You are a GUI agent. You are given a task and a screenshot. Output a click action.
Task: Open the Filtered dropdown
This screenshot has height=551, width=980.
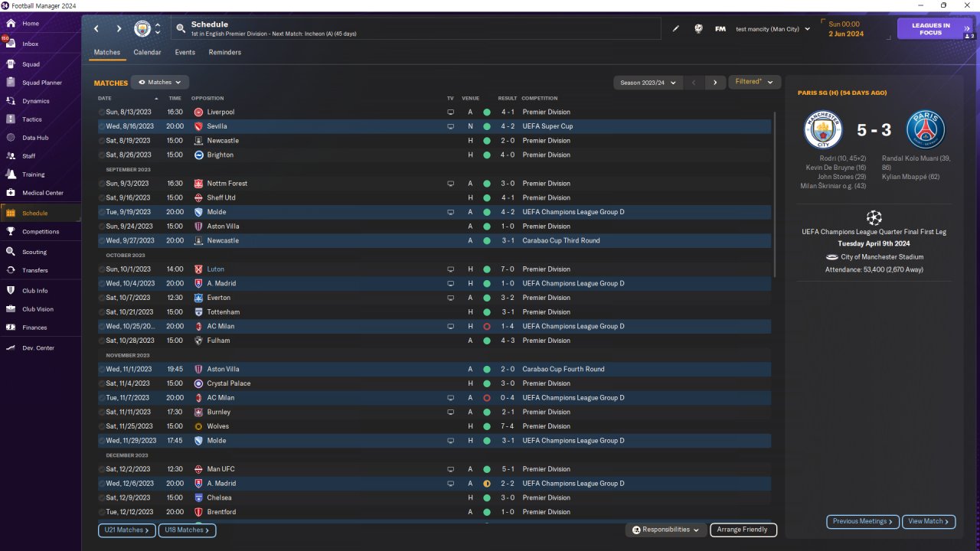click(x=754, y=82)
